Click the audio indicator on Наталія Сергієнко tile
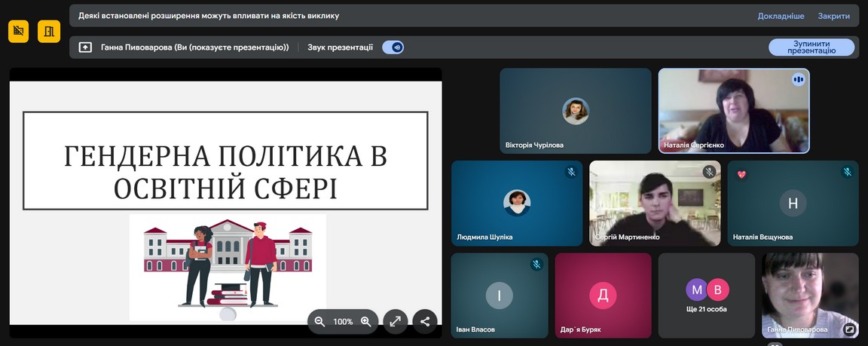This screenshot has height=346, width=868. [x=798, y=80]
